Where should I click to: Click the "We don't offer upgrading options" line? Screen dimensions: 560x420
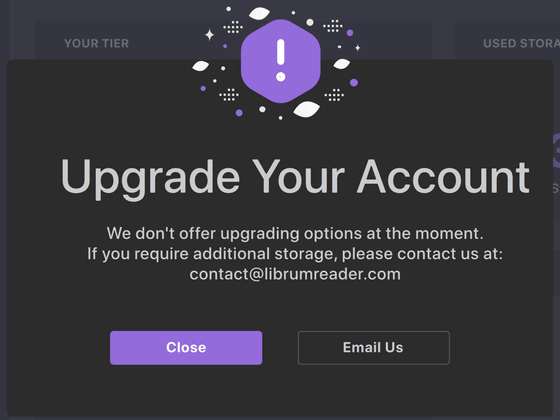[295, 234]
